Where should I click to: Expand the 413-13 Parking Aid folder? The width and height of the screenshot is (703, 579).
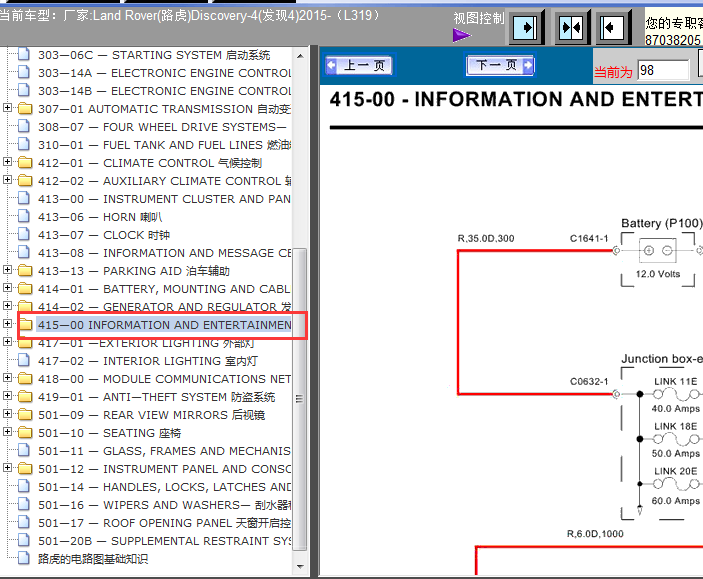[7, 270]
